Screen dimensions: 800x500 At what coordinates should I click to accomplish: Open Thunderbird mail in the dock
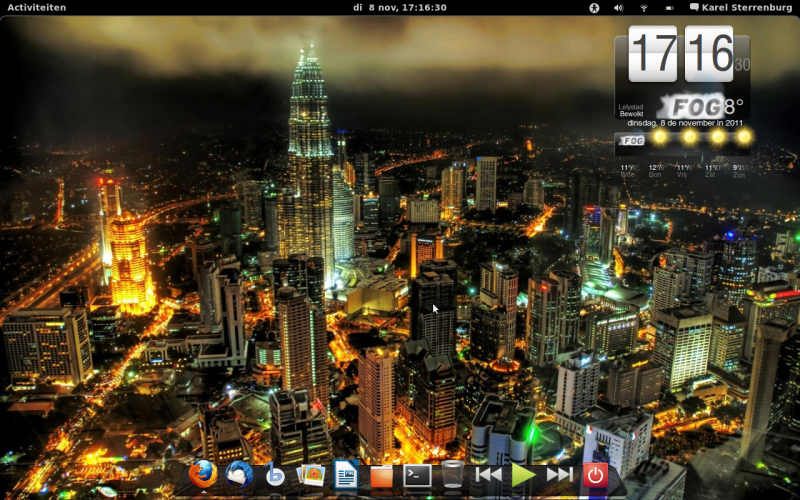point(239,475)
